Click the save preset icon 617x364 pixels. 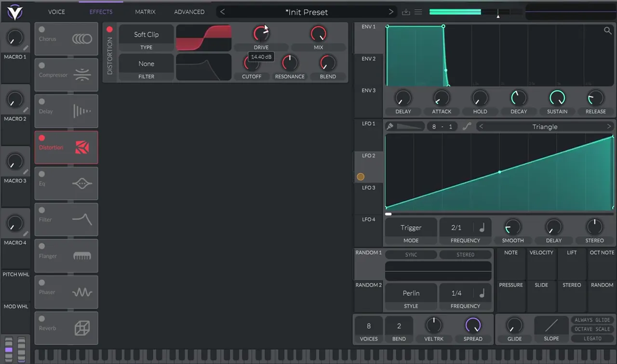point(406,12)
